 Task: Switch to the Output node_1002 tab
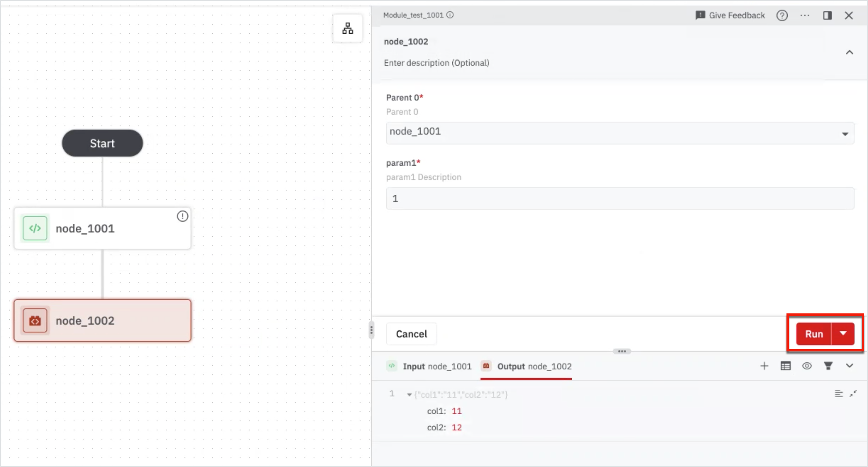[526, 367]
